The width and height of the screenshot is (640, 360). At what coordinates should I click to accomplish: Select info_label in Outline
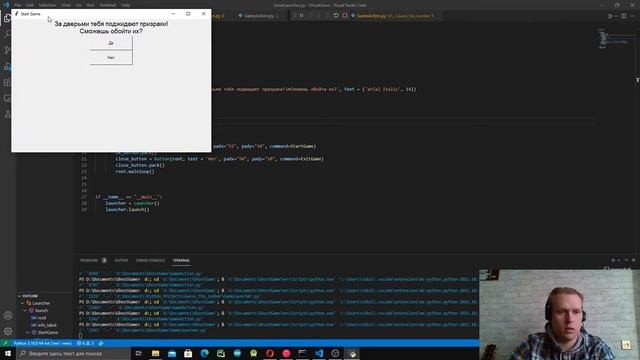tap(47, 325)
